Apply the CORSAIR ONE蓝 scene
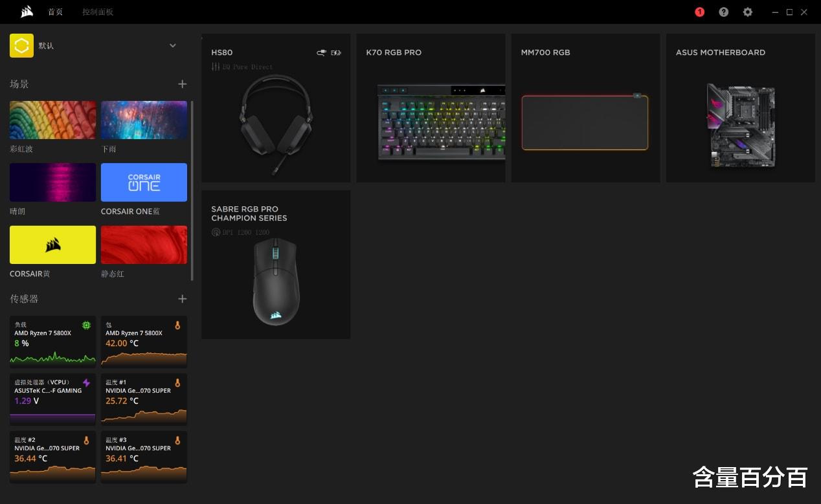Screen dimensions: 821x504 tap(144, 182)
